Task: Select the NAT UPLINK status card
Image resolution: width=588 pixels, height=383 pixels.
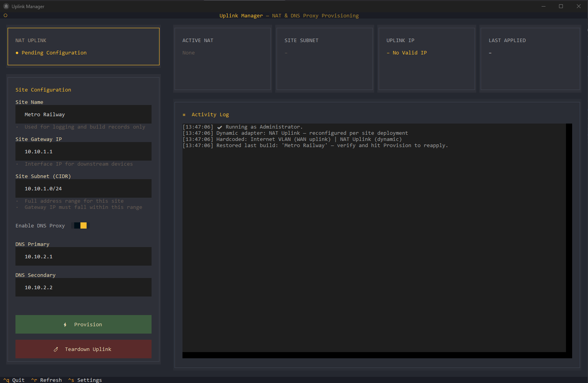Action: [84, 46]
